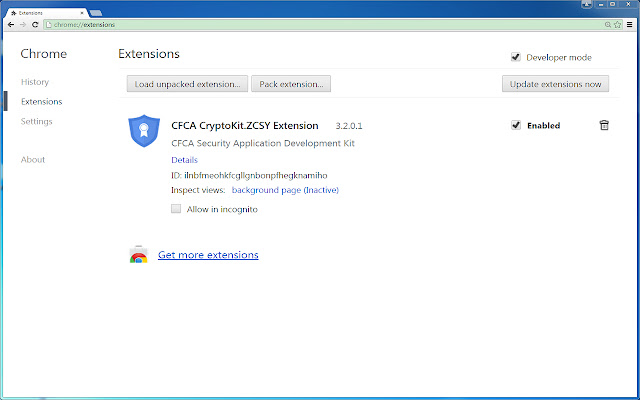Click CFCA Security Application Development Kit description
This screenshot has height=400, width=640.
pos(263,143)
